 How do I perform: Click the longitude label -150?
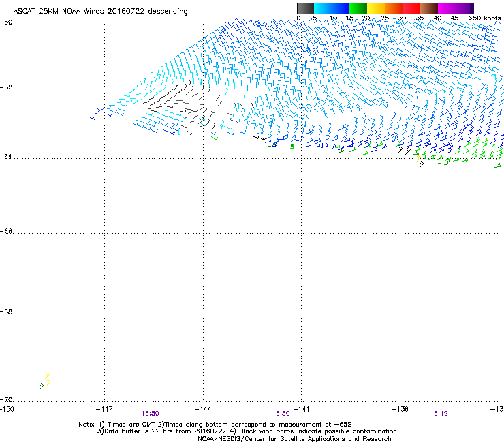click(x=7, y=409)
